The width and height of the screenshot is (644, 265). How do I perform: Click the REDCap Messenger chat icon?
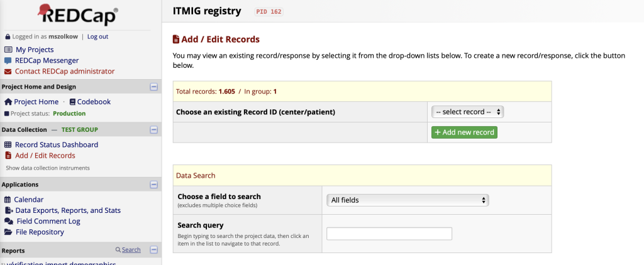pyautogui.click(x=8, y=60)
